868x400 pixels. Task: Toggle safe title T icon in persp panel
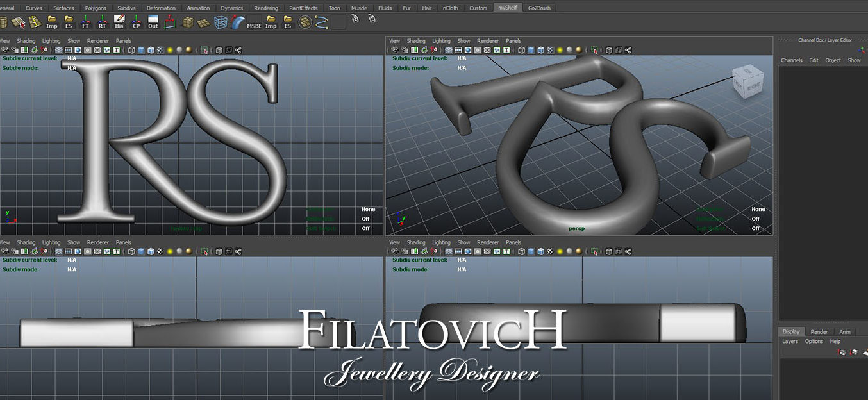506,49
